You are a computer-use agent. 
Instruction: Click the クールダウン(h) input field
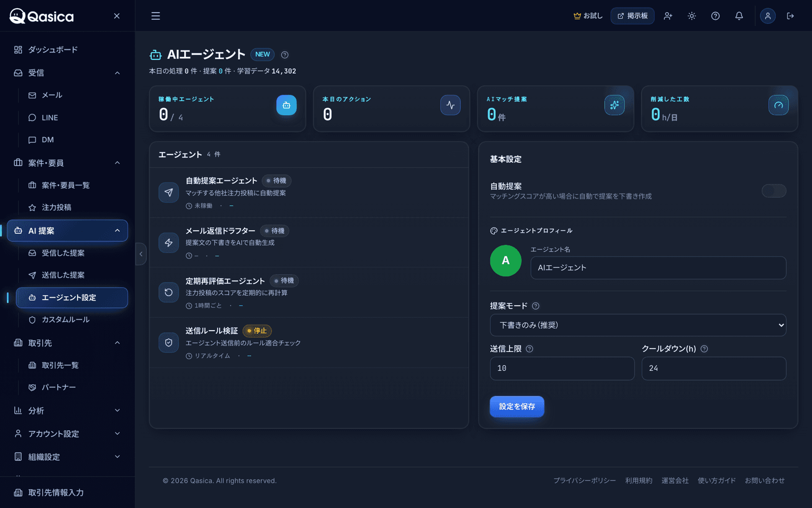point(714,368)
